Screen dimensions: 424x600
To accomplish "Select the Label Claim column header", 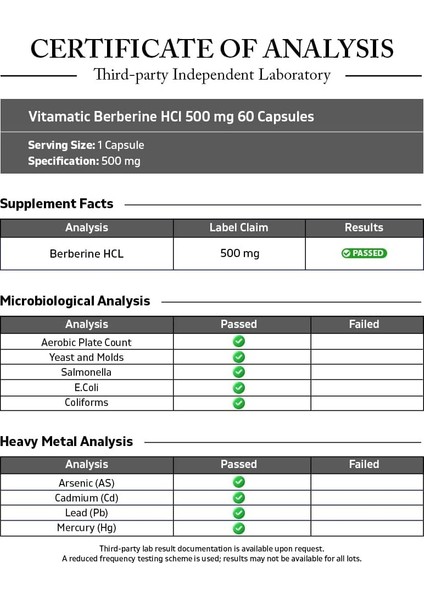I will 239,228.
